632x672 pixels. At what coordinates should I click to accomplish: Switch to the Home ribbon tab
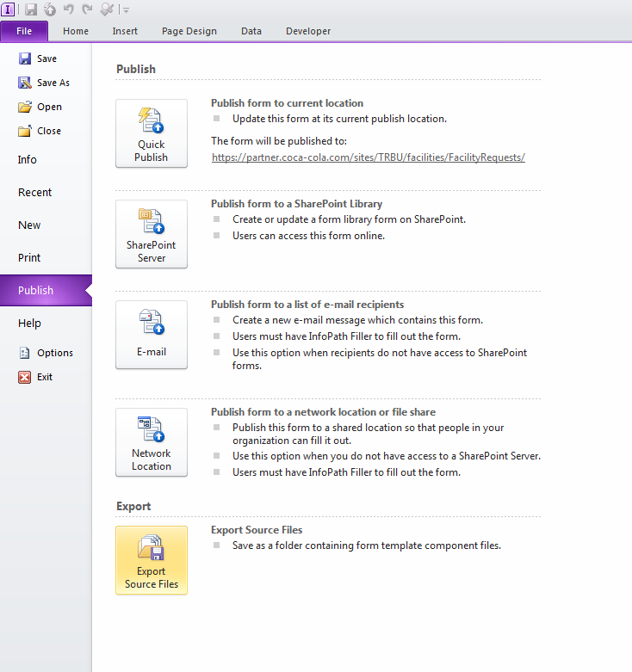coord(76,31)
